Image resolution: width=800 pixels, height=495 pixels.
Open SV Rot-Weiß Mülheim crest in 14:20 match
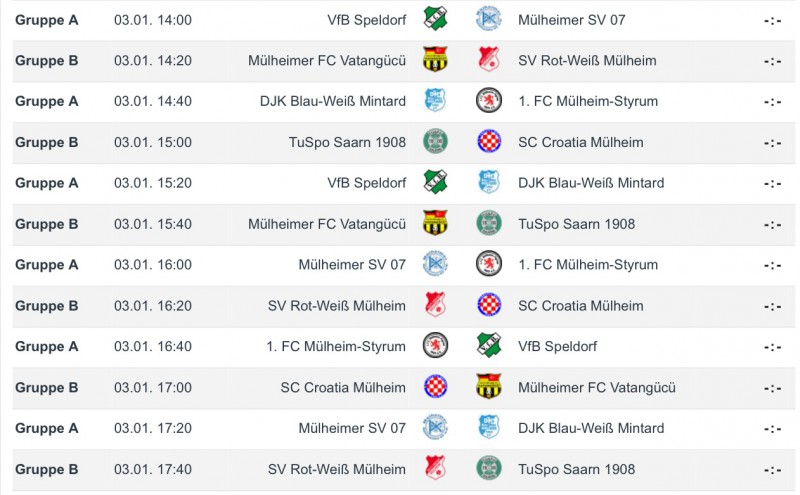489,60
